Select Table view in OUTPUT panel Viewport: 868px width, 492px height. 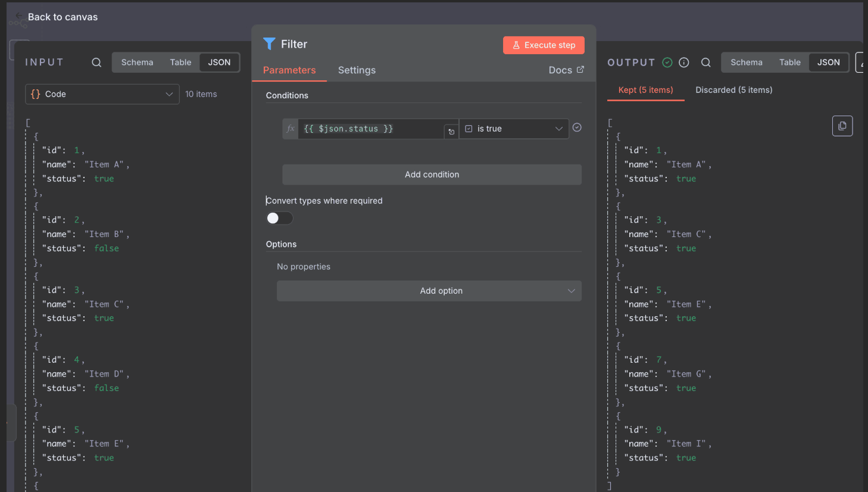pyautogui.click(x=790, y=63)
